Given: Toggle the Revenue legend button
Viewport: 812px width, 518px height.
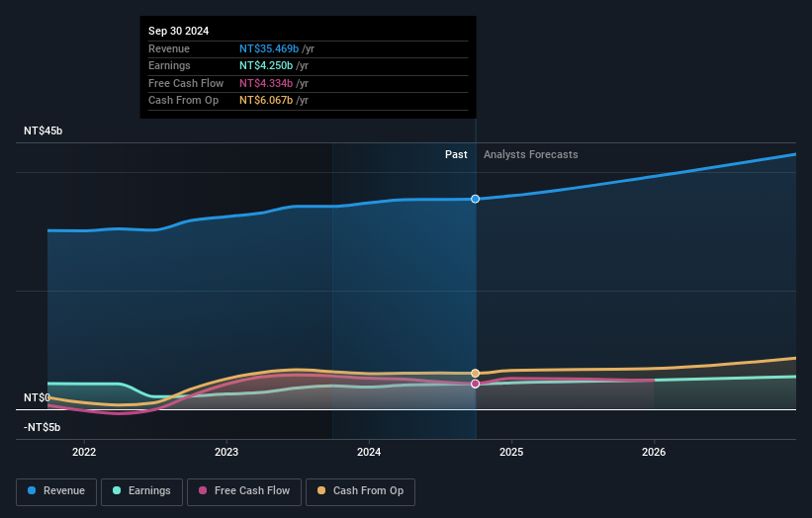Looking at the screenshot, I should [x=56, y=491].
